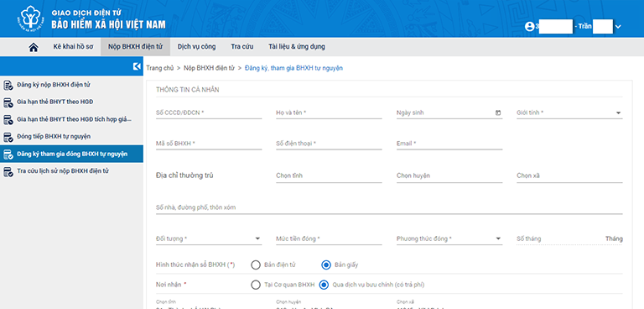Open the Chọn huyện address selector

449,175
